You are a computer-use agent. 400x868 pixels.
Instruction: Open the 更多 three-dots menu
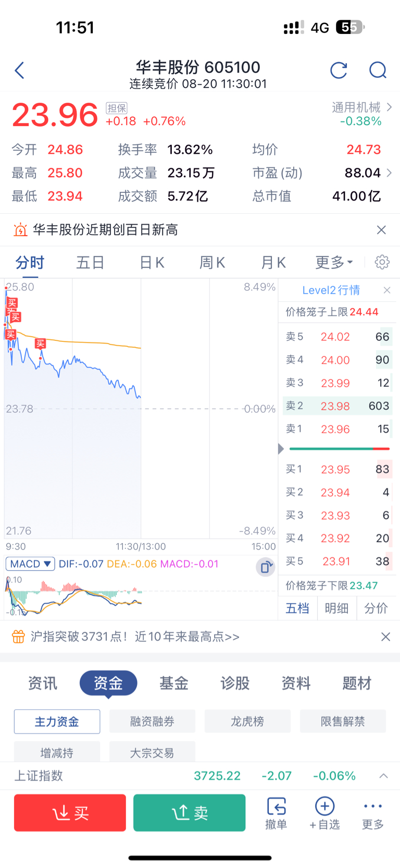coord(373,813)
